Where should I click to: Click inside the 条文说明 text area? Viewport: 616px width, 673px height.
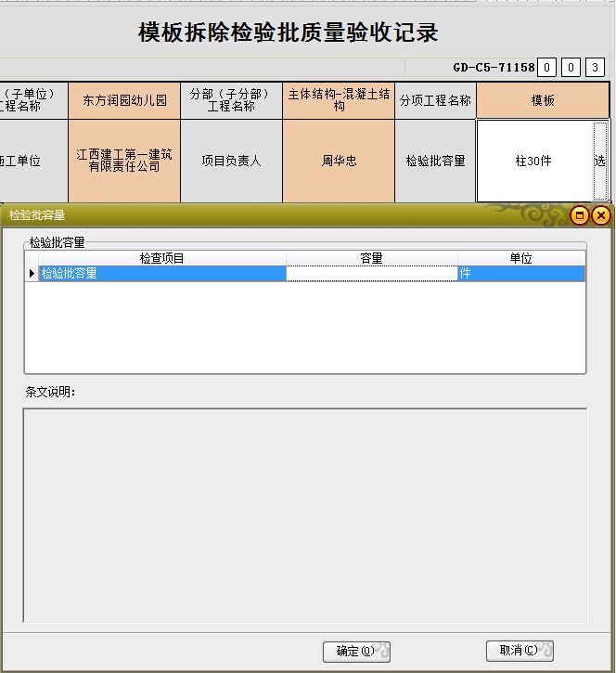304,515
